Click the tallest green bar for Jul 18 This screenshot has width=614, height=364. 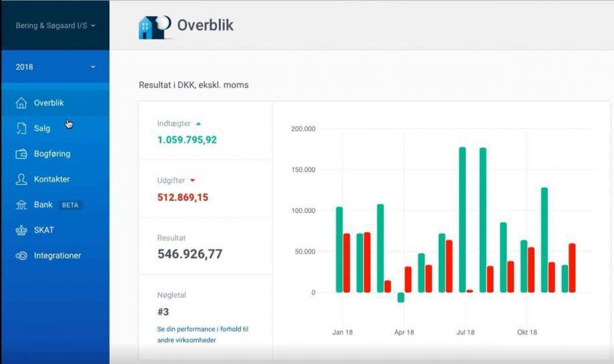[x=463, y=219]
